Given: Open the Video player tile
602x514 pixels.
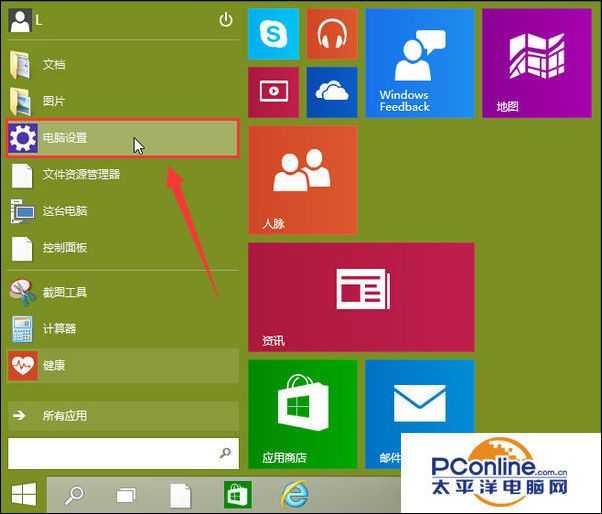Looking at the screenshot, I should (x=273, y=92).
